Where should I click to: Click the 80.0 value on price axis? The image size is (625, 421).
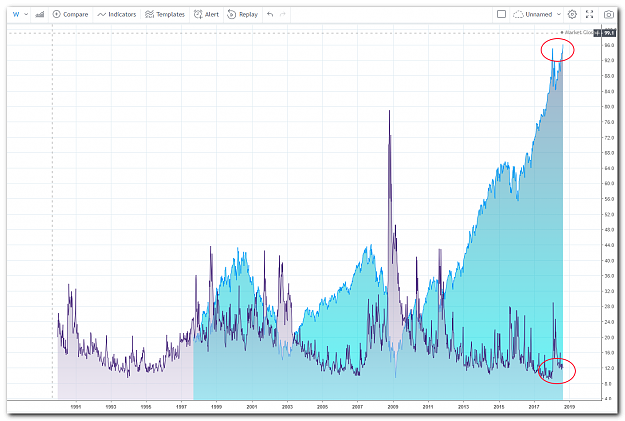[609, 107]
